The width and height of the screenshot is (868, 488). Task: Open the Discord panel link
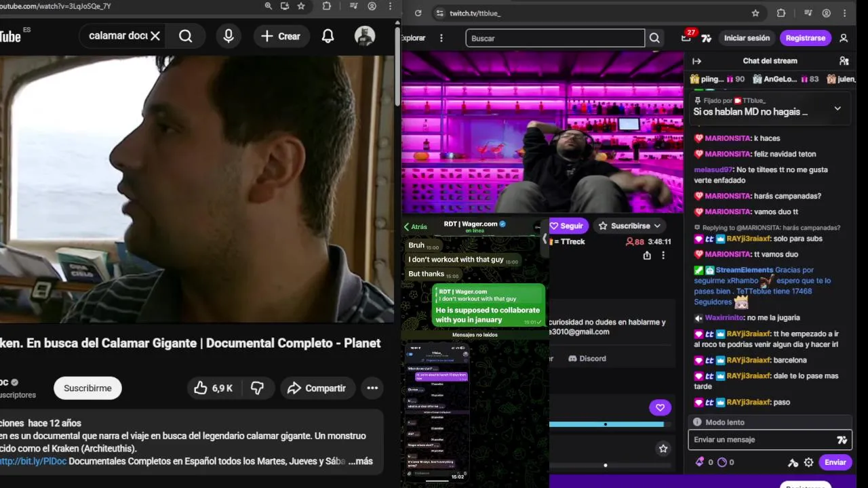587,359
